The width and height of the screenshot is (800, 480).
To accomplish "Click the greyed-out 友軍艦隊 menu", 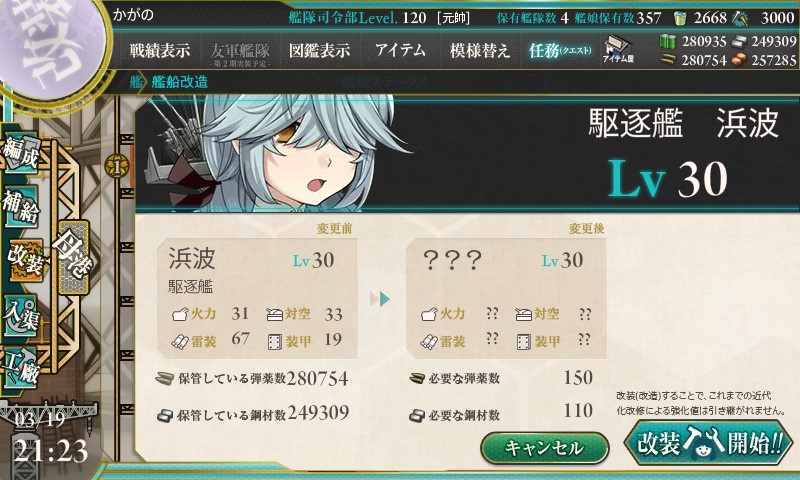I will pyautogui.click(x=240, y=53).
